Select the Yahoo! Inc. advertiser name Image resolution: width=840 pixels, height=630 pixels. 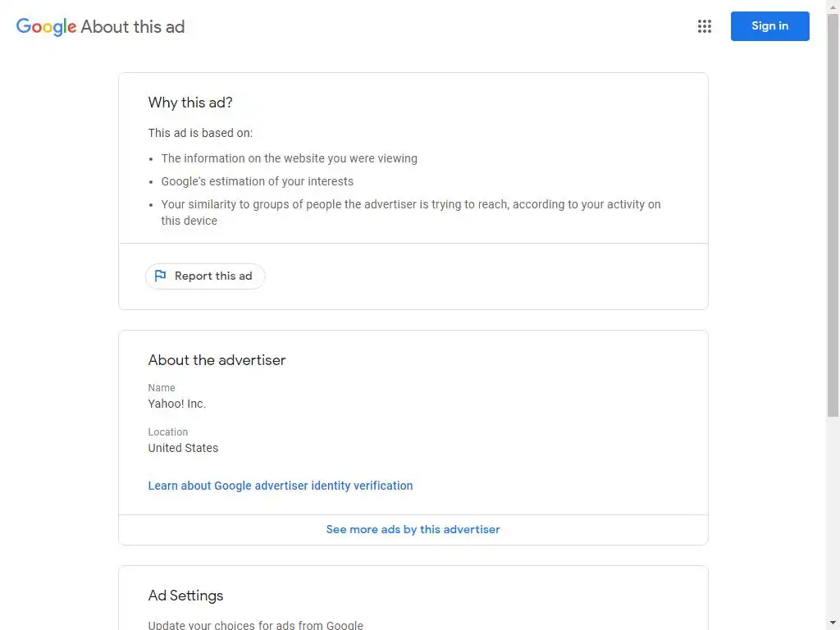(x=177, y=404)
